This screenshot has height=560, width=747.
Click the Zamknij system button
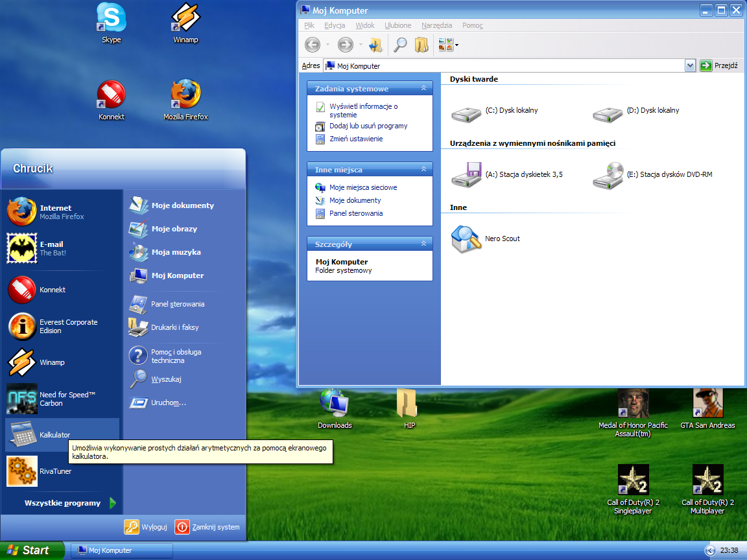(x=209, y=527)
